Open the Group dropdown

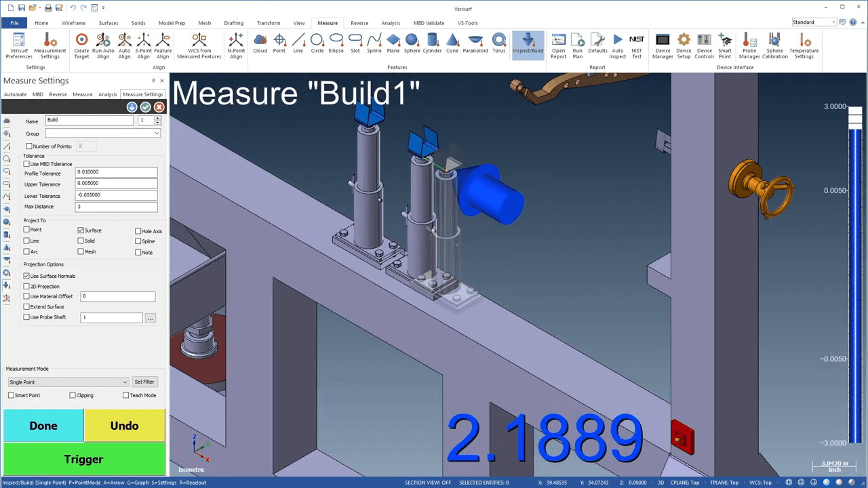(103, 134)
